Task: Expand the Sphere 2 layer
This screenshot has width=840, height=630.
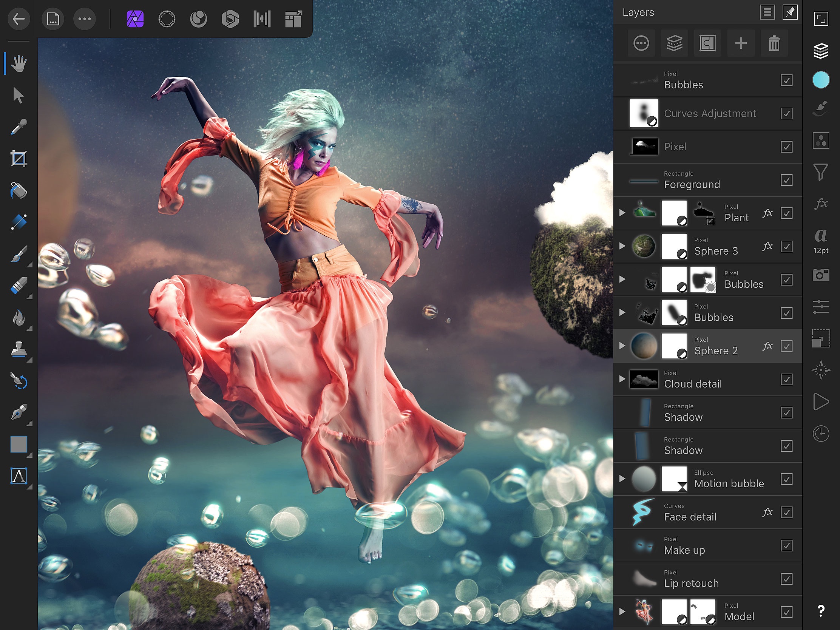Action: coord(622,346)
